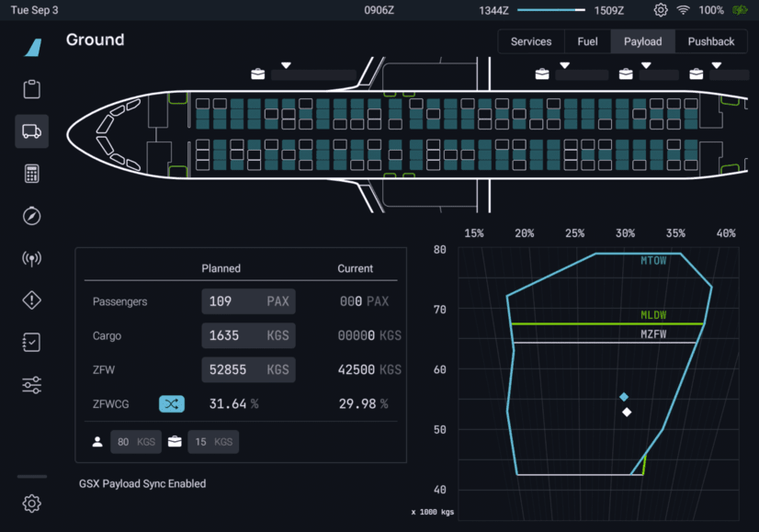Click the flight progress bar in the top bar
This screenshot has height=532, width=759.
click(551, 10)
